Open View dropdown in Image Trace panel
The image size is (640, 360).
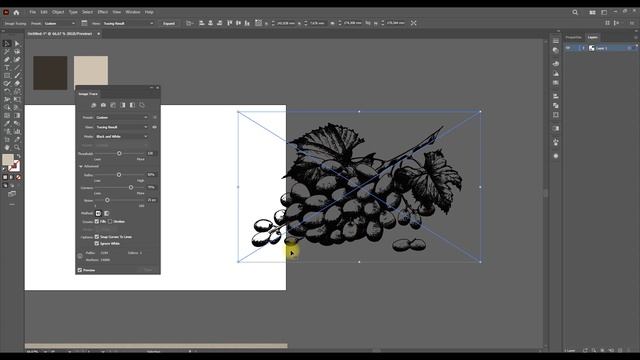(x=122, y=127)
